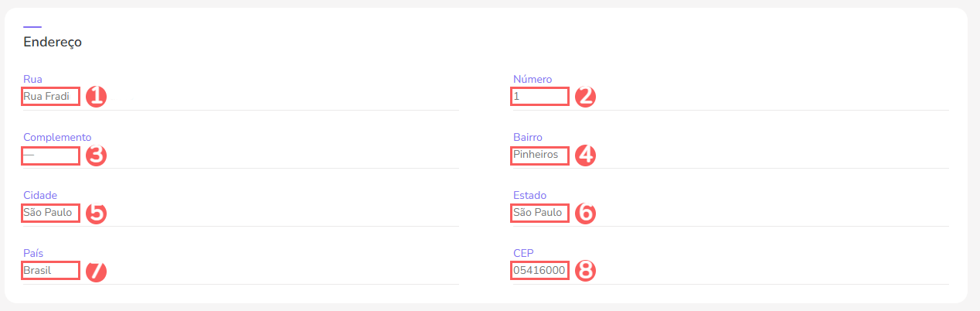Screen dimensions: 980x311
Task: Click the red number 8 badge
Action: (x=586, y=271)
